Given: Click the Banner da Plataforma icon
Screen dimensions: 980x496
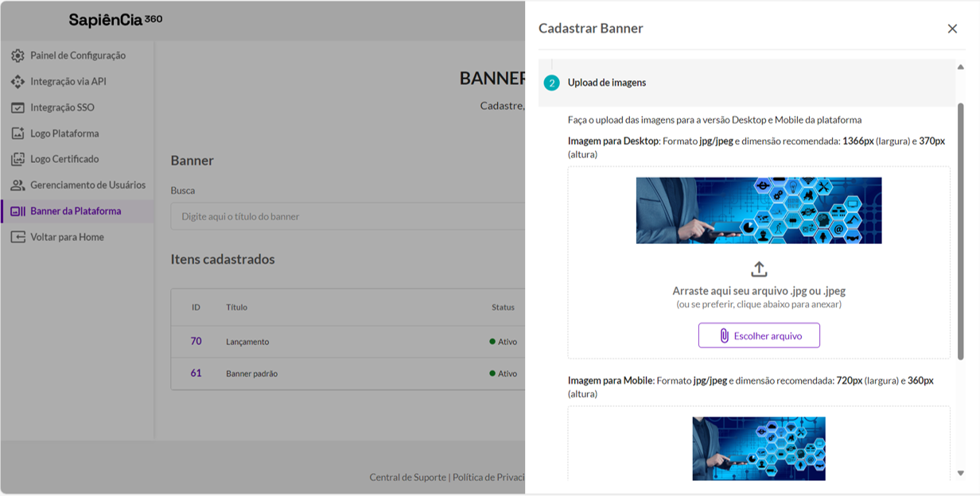Looking at the screenshot, I should tap(17, 211).
